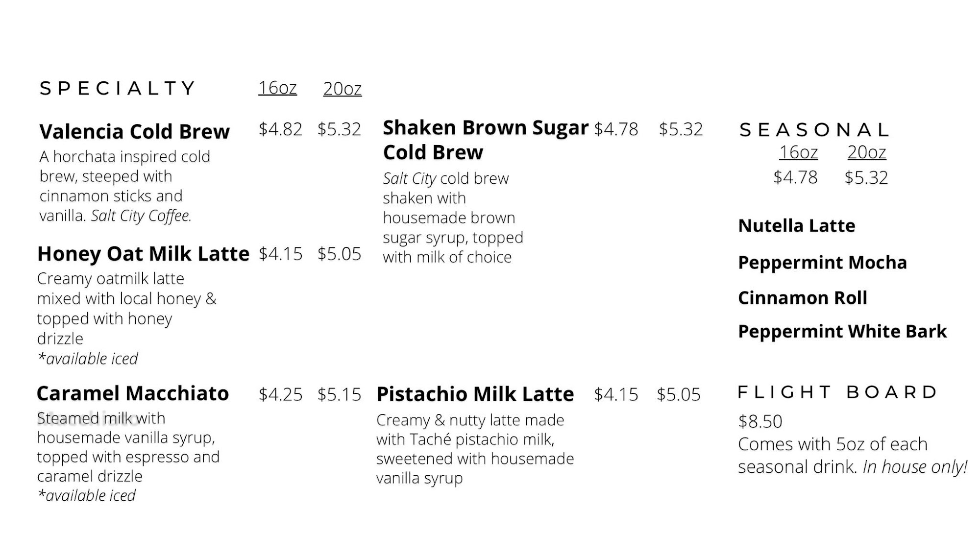The image size is (980, 560).
Task: Select the Honey Oat Milk Latte title
Action: pyautogui.click(x=143, y=254)
